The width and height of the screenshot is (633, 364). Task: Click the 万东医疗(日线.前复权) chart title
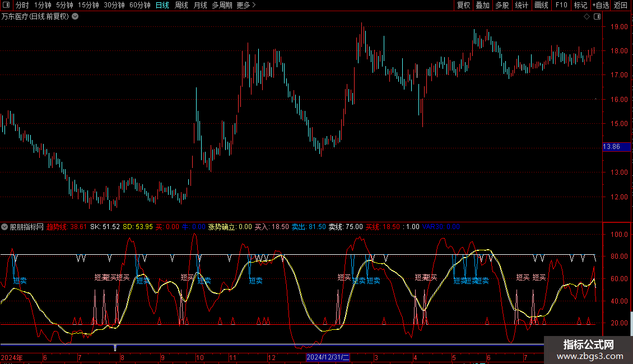[x=35, y=17]
